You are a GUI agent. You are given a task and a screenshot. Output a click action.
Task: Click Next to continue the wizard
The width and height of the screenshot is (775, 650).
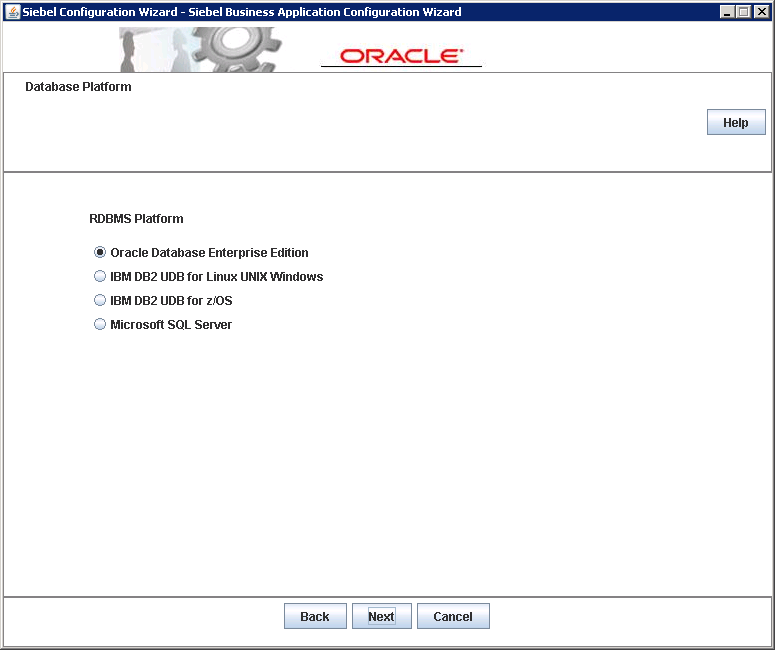(382, 616)
